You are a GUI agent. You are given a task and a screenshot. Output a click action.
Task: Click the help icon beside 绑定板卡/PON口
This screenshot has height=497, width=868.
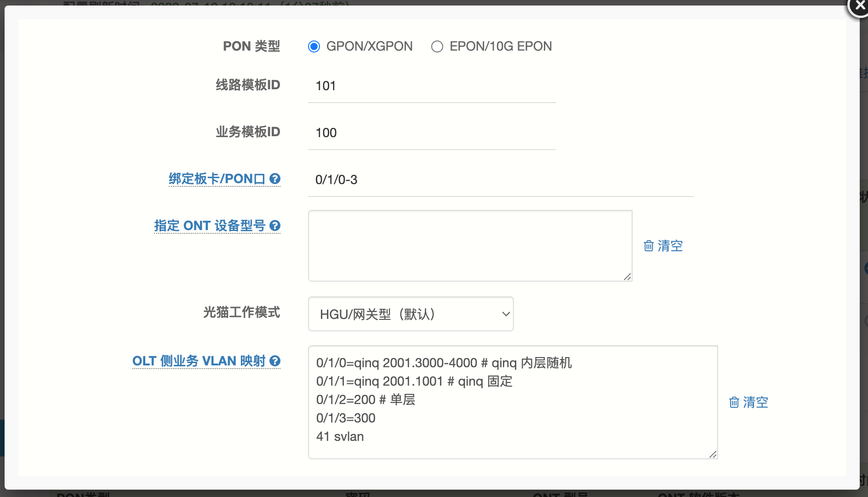(x=275, y=179)
